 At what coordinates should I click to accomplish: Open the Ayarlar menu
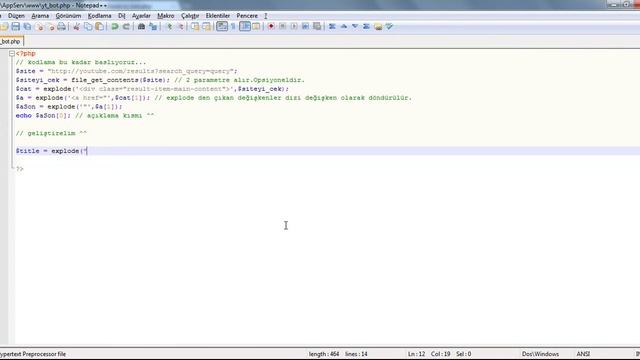[x=141, y=16]
